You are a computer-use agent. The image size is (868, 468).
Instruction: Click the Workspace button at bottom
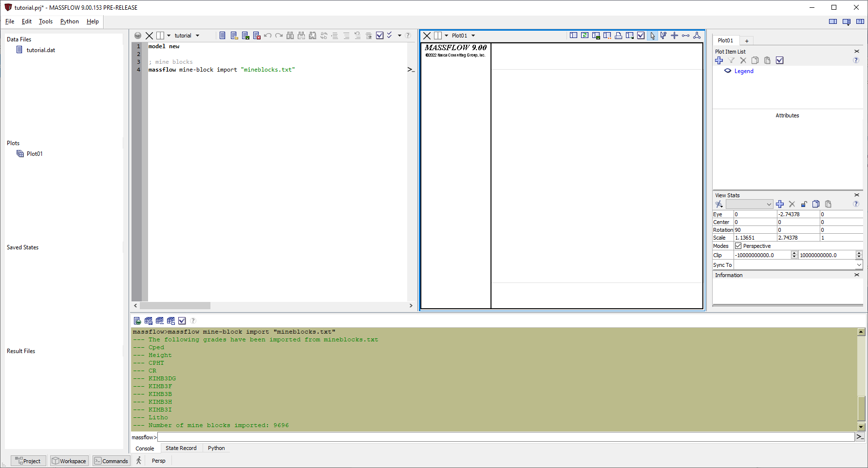(69, 461)
